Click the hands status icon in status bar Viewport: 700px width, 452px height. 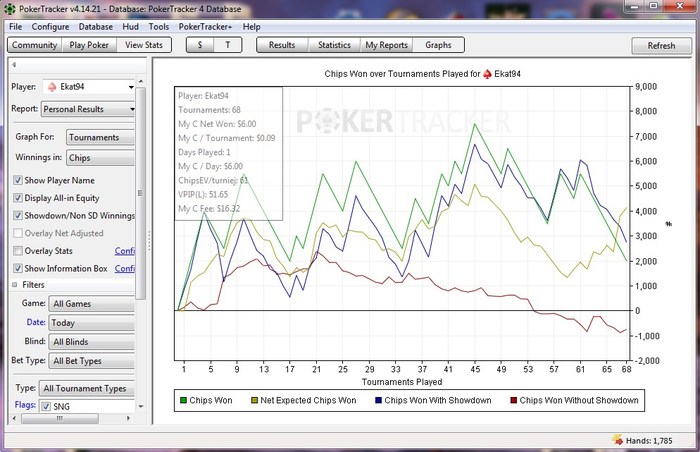tap(618, 440)
